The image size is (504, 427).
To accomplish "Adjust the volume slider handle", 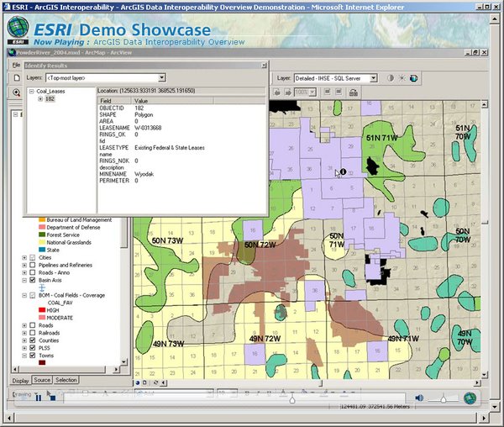I will tap(444, 399).
